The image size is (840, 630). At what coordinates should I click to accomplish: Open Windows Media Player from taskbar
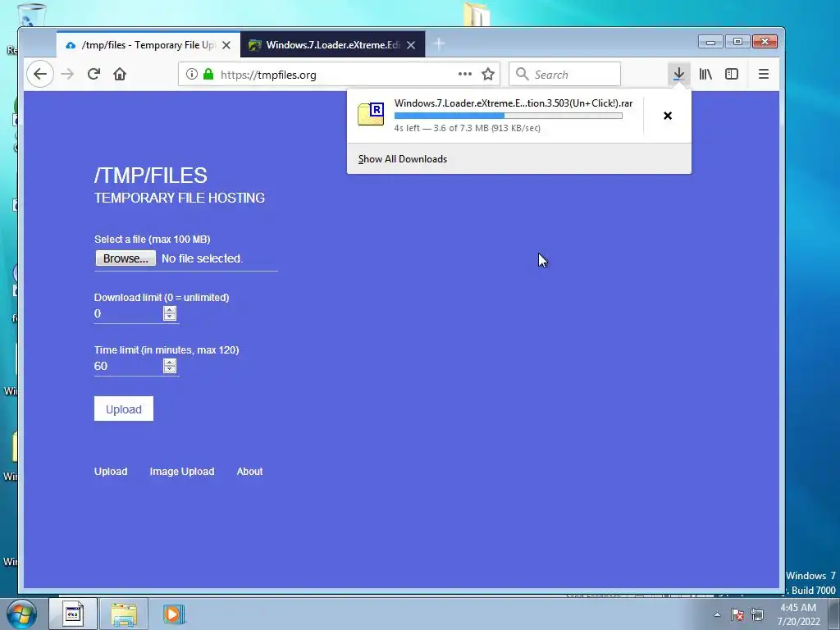pos(173,614)
